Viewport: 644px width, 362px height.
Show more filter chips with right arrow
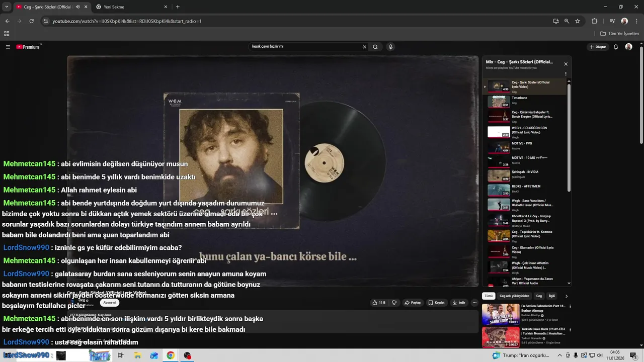(x=567, y=296)
